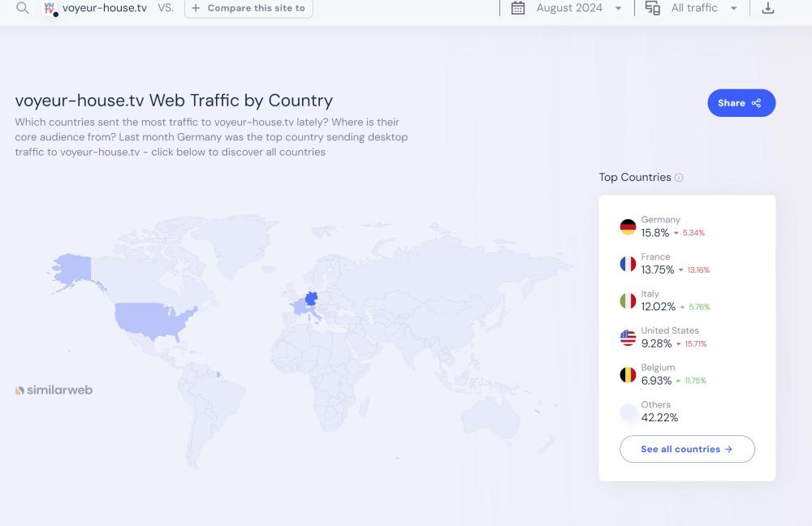812x526 pixels.
Task: Click the Top Countries info icon
Action: point(680,178)
